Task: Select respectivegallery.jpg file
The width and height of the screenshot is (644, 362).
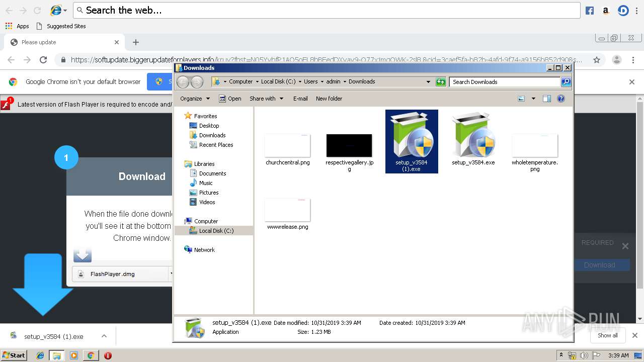Action: tap(349, 153)
